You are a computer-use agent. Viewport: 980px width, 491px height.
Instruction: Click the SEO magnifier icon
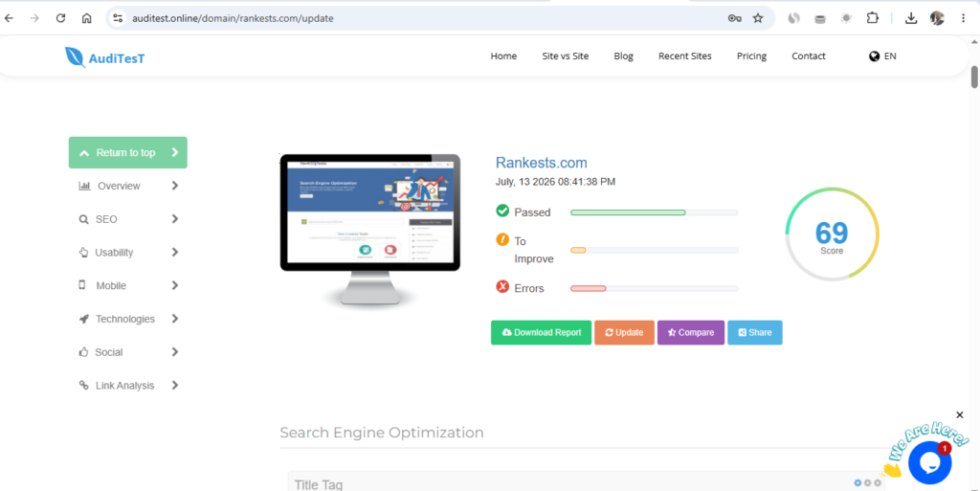(84, 219)
